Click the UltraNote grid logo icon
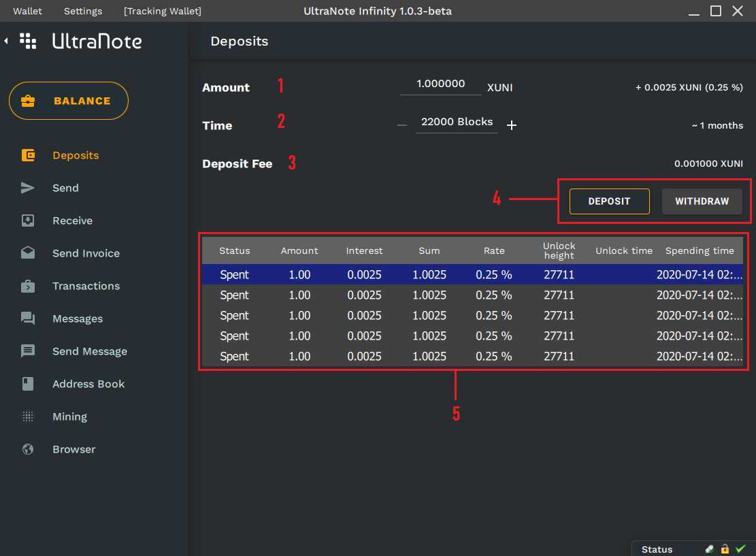 pyautogui.click(x=28, y=41)
